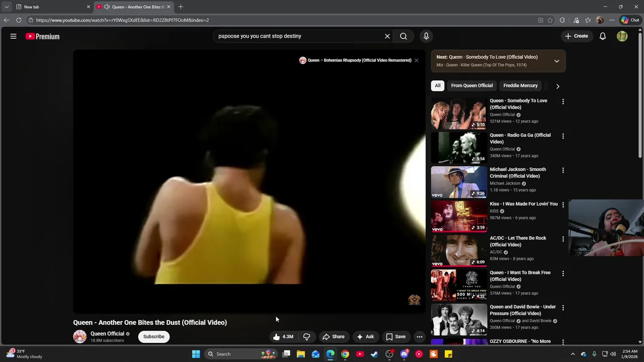Open more actions under the video
The height and width of the screenshot is (362, 644).
(420, 337)
